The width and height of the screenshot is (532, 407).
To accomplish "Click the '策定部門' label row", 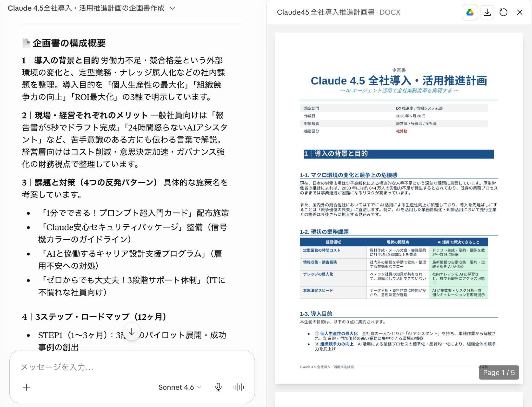I will point(394,108).
